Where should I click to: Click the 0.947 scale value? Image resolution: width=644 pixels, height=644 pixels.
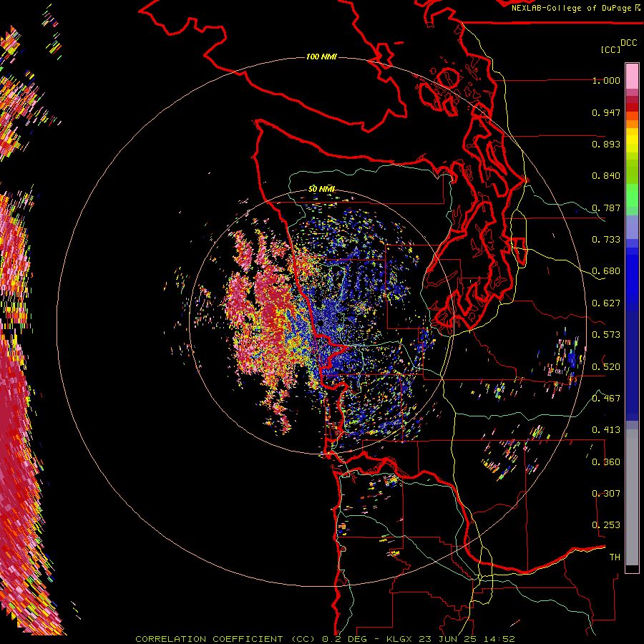(606, 112)
